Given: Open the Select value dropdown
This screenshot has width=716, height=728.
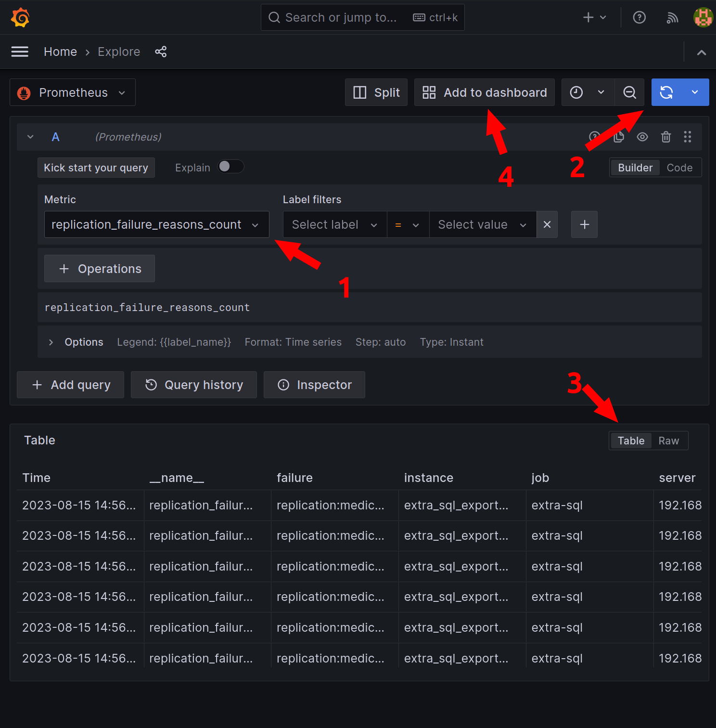Looking at the screenshot, I should point(483,224).
